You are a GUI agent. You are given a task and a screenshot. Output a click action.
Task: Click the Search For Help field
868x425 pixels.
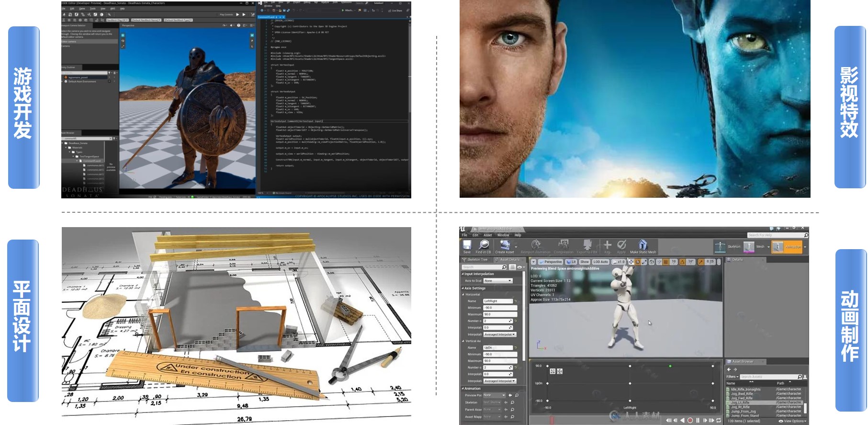tap(778, 235)
